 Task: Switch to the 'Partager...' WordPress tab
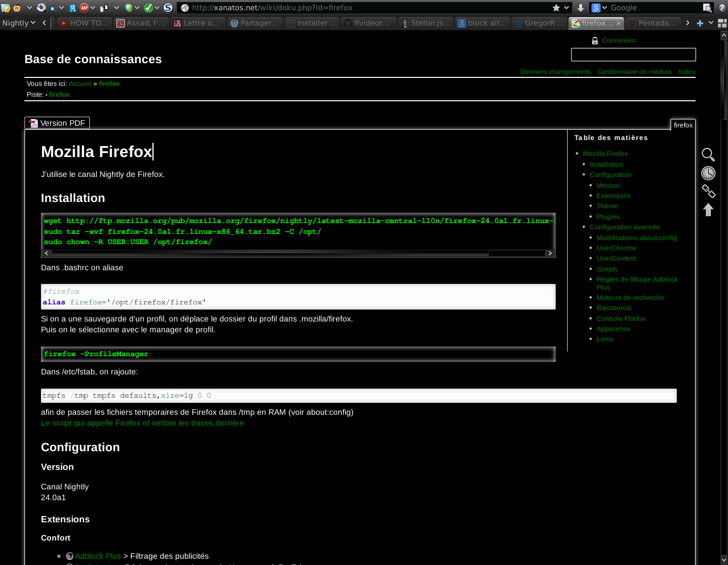pyautogui.click(x=255, y=23)
